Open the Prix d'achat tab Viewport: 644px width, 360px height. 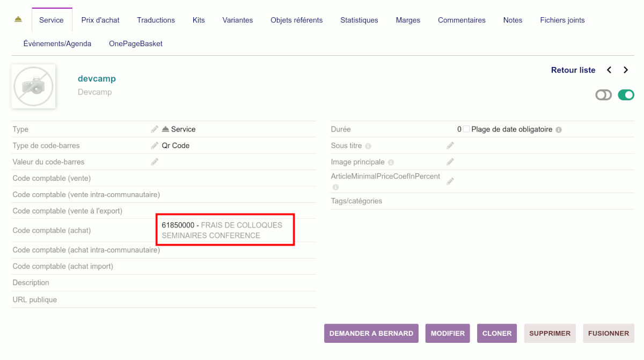click(100, 20)
